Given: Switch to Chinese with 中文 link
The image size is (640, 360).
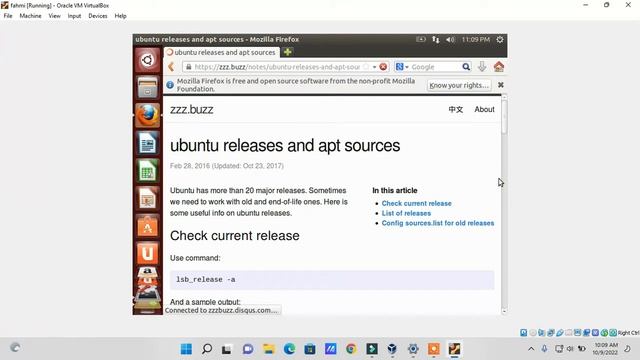Looking at the screenshot, I should click(456, 109).
